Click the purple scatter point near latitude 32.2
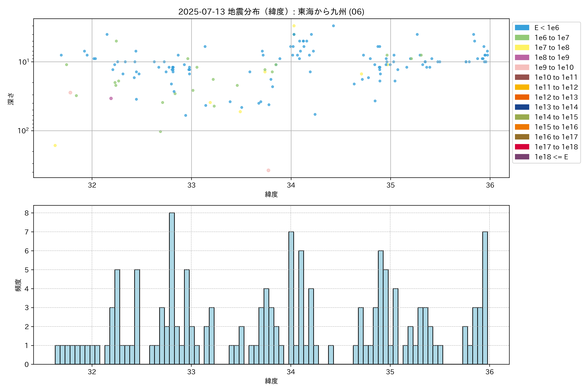The width and height of the screenshot is (588, 392). pos(111,98)
